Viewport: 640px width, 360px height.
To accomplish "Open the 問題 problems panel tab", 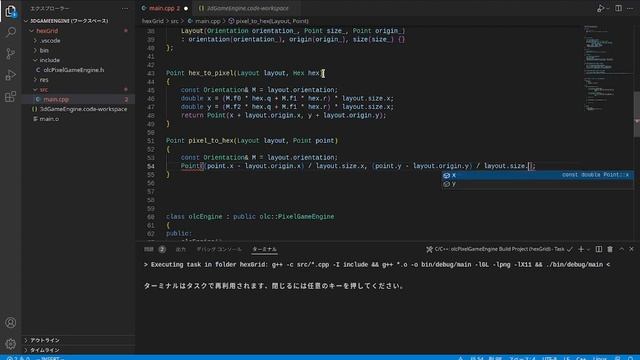I will pyautogui.click(x=154, y=249).
